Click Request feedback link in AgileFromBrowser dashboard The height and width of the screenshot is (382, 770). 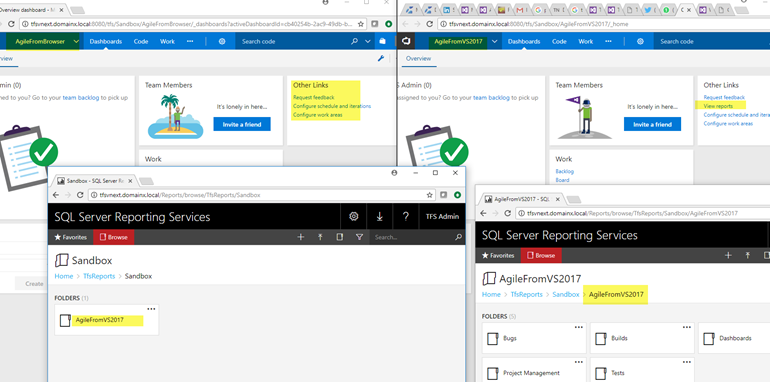[314, 97]
